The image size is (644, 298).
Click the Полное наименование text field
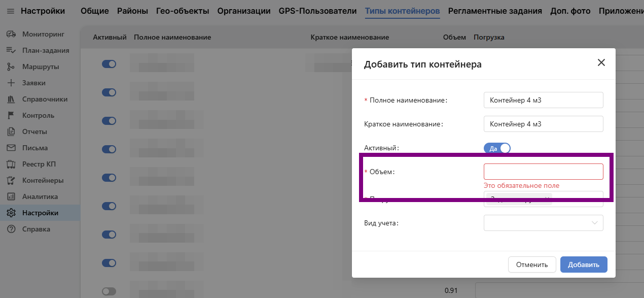pyautogui.click(x=543, y=100)
